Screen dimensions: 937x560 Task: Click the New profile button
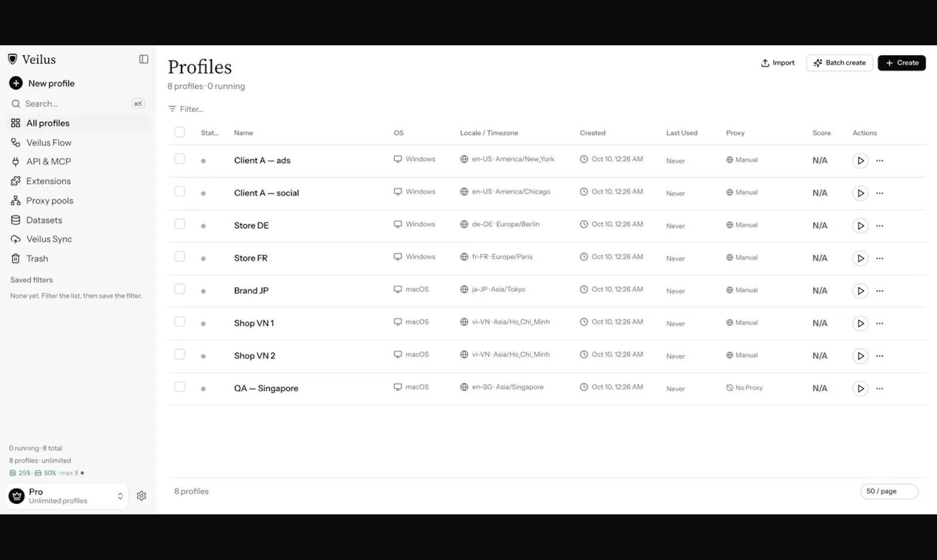(x=42, y=83)
